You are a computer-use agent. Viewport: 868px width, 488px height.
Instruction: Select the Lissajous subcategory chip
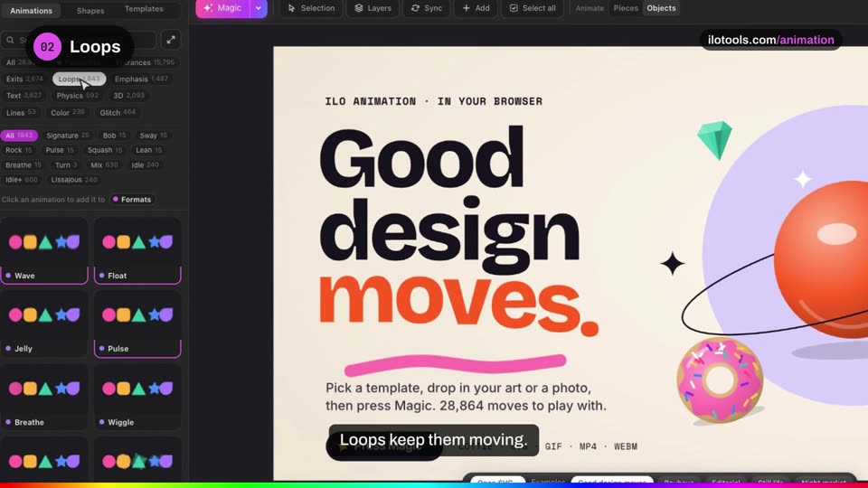coord(73,180)
